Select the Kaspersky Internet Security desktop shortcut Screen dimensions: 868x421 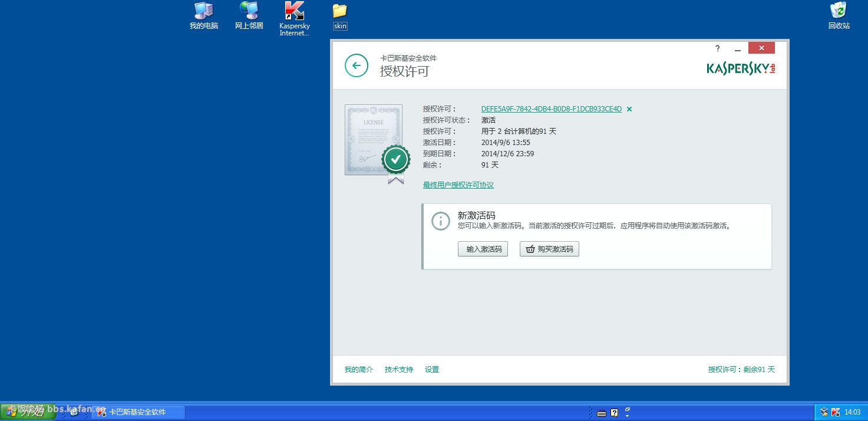(295, 19)
